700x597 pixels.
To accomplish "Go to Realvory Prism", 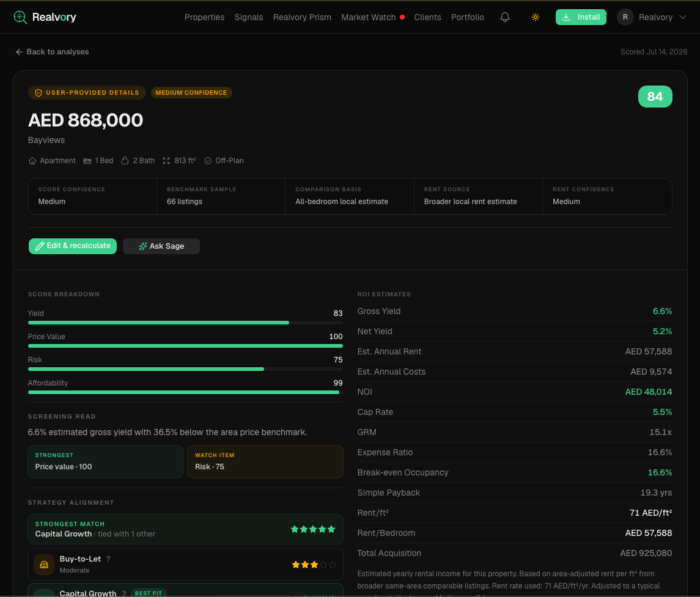I will pos(302,17).
